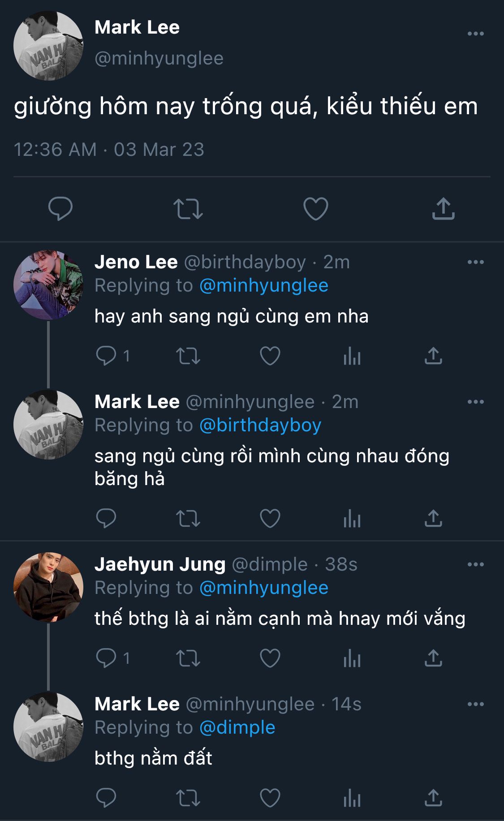This screenshot has width=504, height=821.
Task: Click @minhyunglee mention in Jeno's reply
Action: pyautogui.click(x=264, y=286)
